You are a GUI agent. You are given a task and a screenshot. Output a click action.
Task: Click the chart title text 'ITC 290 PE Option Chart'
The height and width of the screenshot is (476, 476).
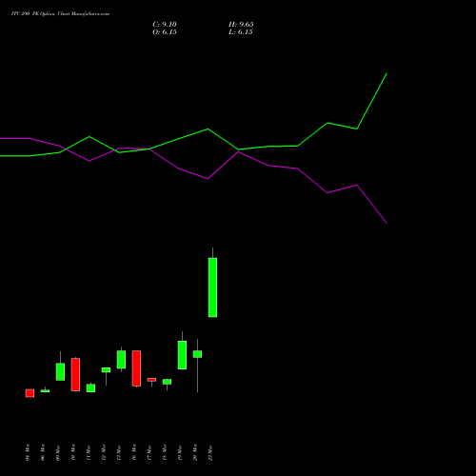[60, 14]
